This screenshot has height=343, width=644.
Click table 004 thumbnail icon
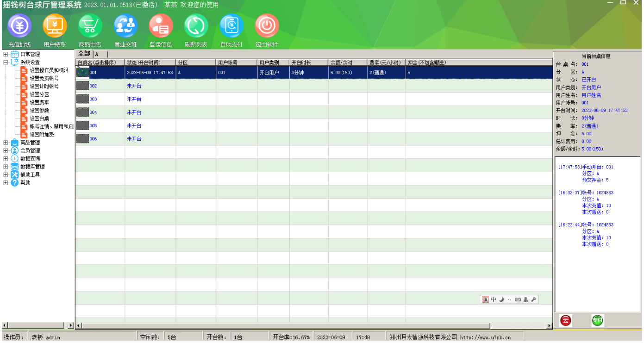[82, 112]
